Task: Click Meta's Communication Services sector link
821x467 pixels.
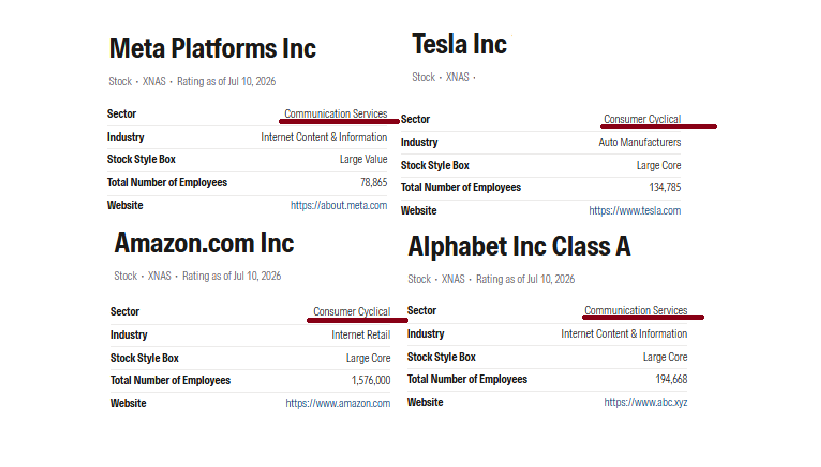Action: (x=336, y=114)
